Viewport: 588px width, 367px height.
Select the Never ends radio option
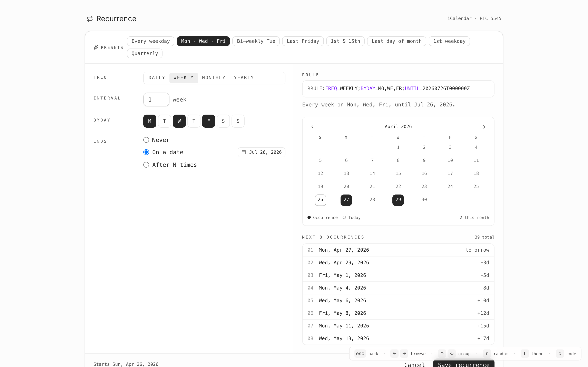tap(146, 140)
